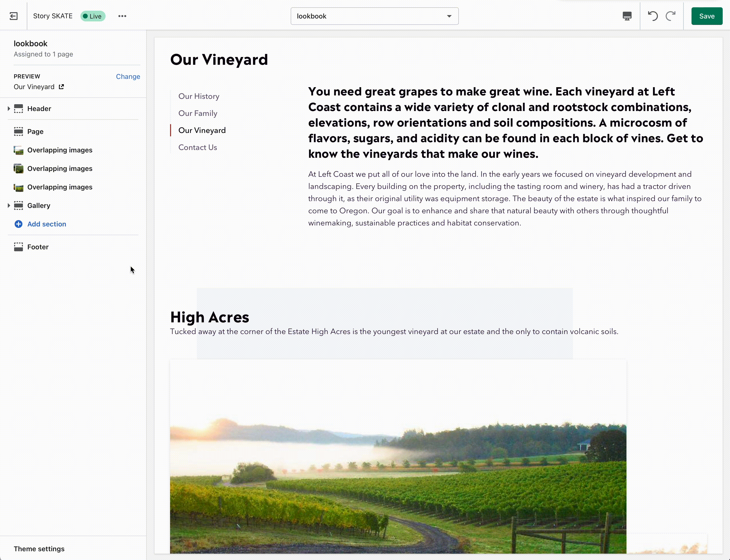Image resolution: width=730 pixels, height=560 pixels.
Task: Click the Footer section icon
Action: coord(18,247)
